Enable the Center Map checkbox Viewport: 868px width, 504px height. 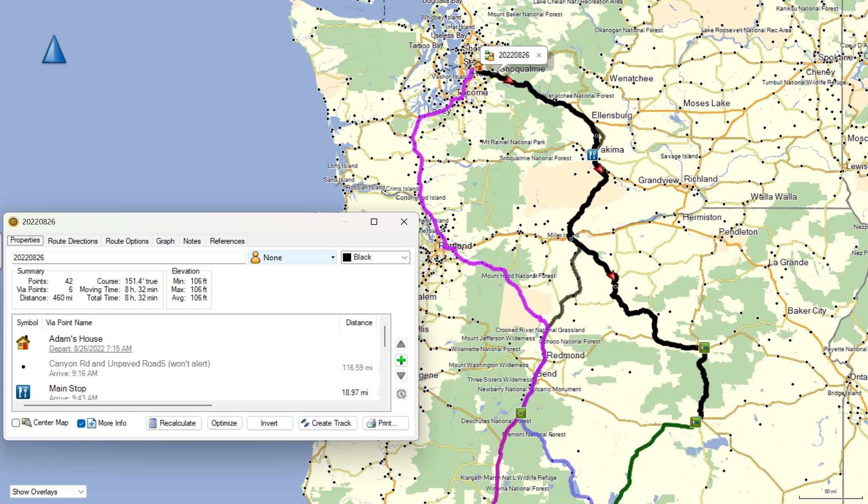pyautogui.click(x=16, y=423)
